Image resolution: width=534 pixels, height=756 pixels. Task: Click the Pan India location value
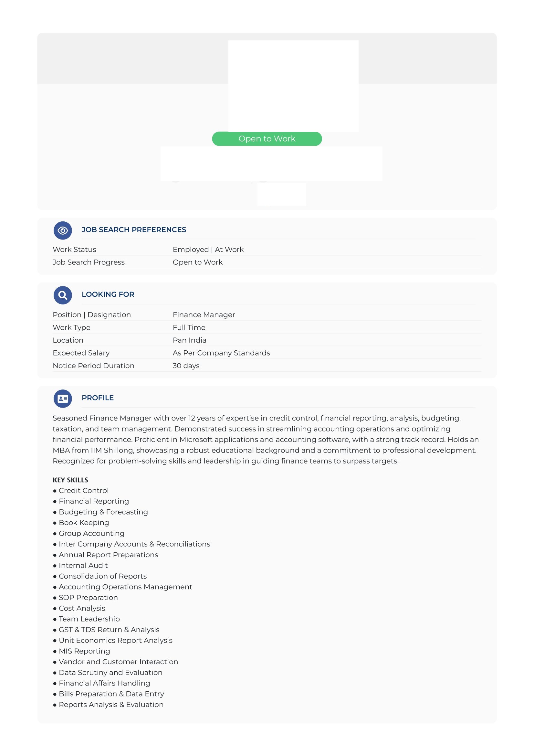pyautogui.click(x=190, y=340)
